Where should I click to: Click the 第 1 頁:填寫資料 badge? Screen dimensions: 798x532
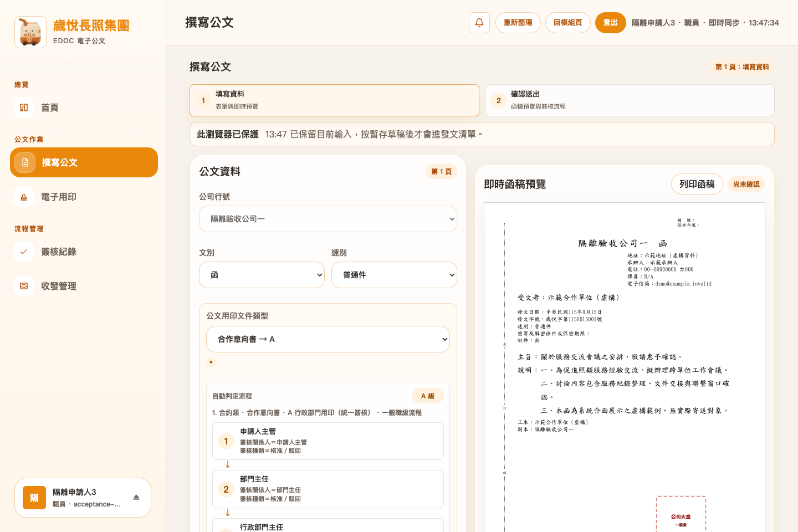pos(742,66)
